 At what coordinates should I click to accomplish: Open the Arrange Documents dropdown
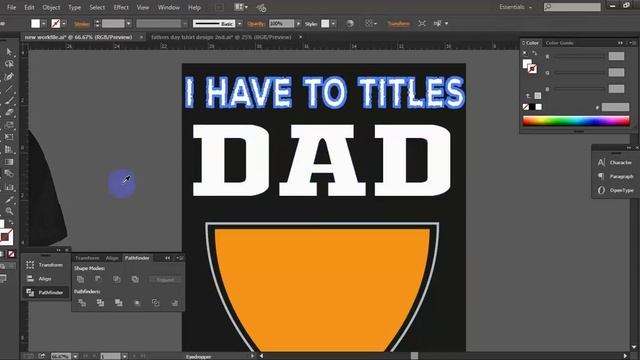(x=241, y=7)
